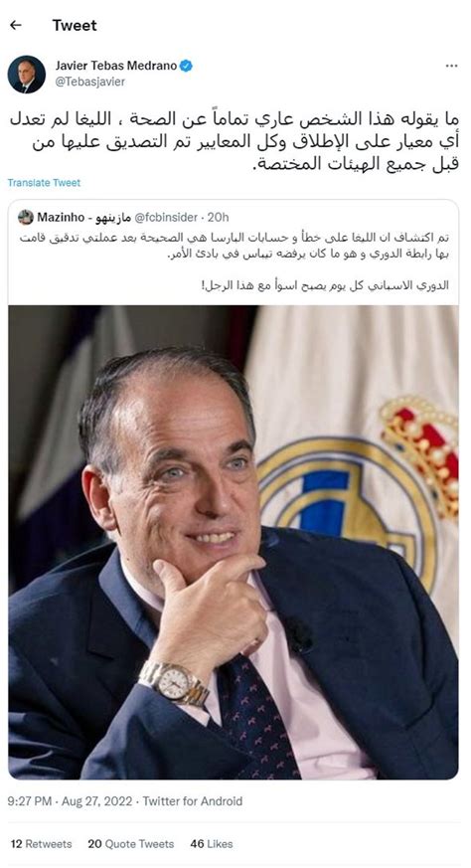The width and height of the screenshot is (471, 868).
Task: Open the Twitter for Android source link
Action: tap(193, 801)
